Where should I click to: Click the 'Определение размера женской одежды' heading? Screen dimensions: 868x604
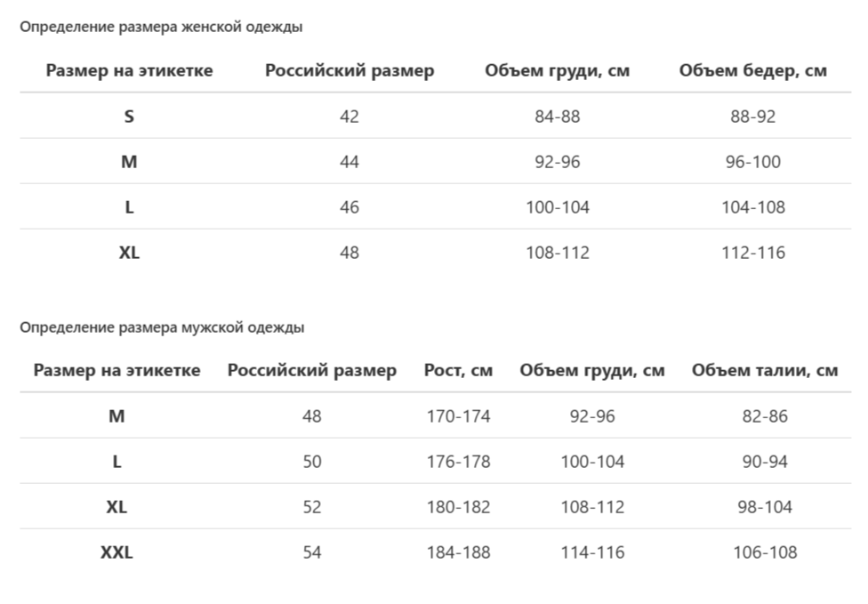click(161, 27)
